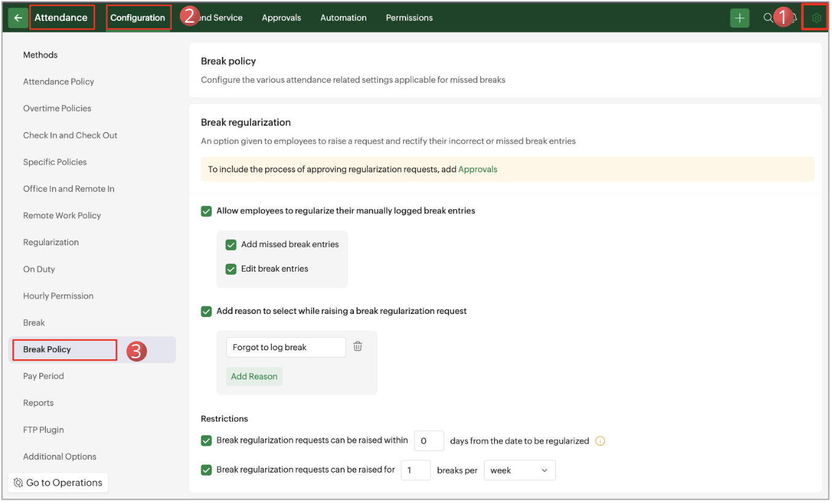Click the info icon beside days restriction
832x504 pixels.
pos(600,441)
